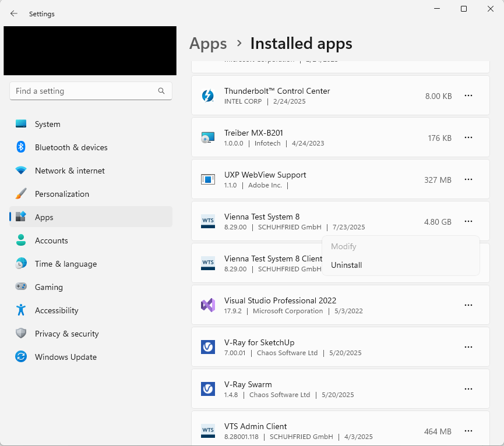Click the Thunderbolt Control Center app icon
This screenshot has width=504, height=446.
click(x=207, y=96)
